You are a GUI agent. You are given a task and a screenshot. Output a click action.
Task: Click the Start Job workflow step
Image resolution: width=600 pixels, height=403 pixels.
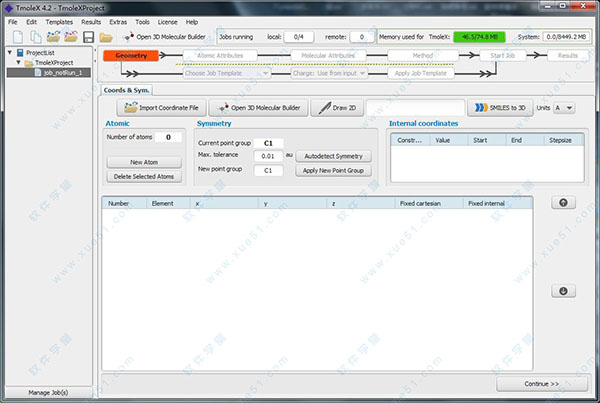(503, 55)
